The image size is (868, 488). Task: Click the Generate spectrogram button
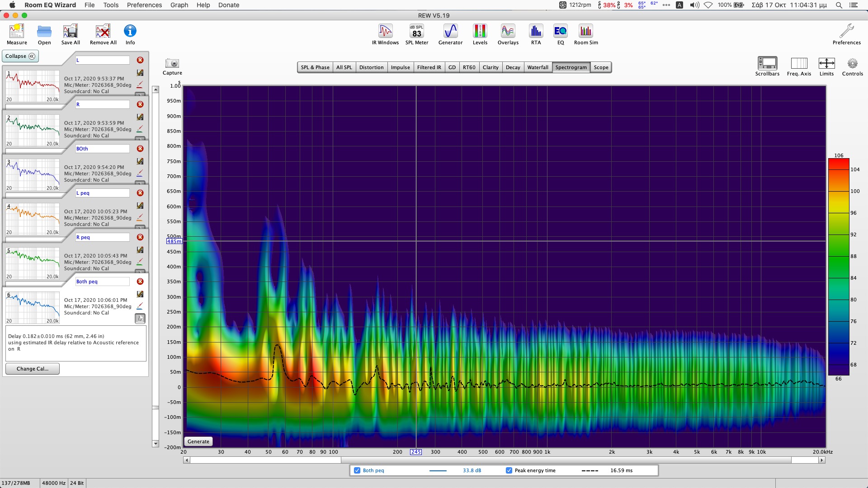pyautogui.click(x=198, y=441)
